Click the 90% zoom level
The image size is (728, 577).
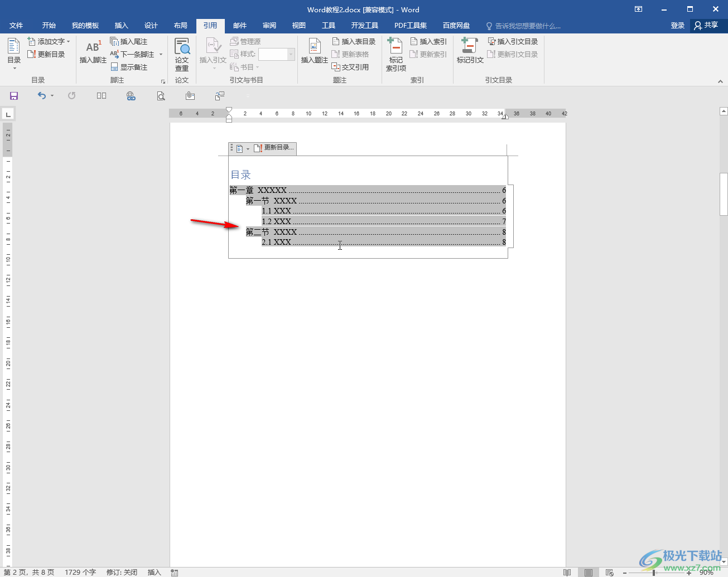[x=706, y=573]
